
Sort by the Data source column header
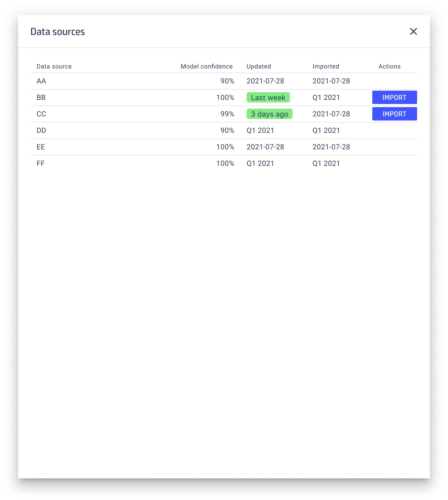coord(54,66)
